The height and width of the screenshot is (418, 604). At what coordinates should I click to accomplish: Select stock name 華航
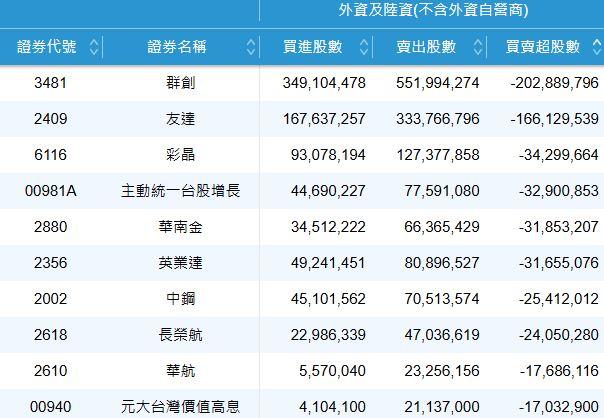tap(181, 371)
